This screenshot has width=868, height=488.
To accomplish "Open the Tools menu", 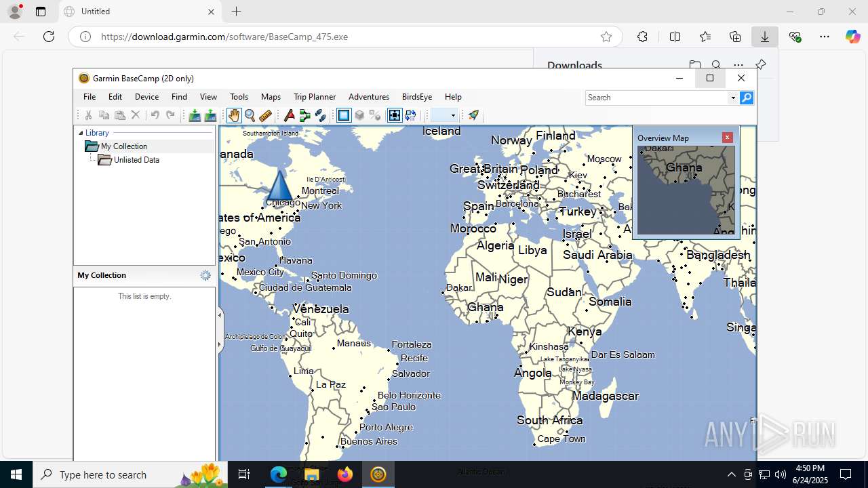I will point(239,97).
